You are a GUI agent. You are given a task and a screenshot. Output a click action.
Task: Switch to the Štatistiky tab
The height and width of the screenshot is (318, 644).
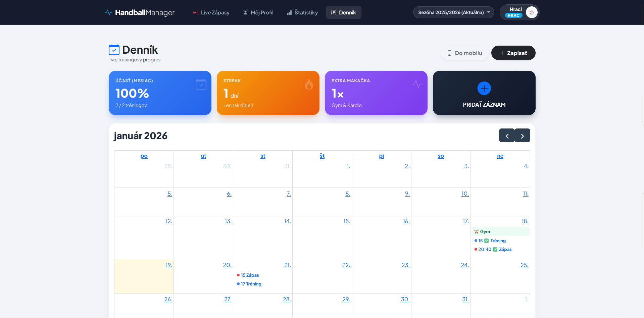pos(302,12)
